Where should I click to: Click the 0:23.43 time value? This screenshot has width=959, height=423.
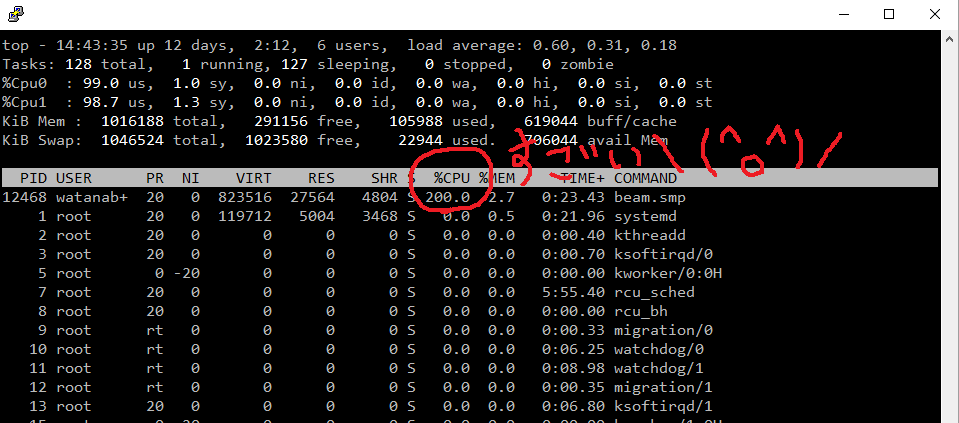point(573,197)
